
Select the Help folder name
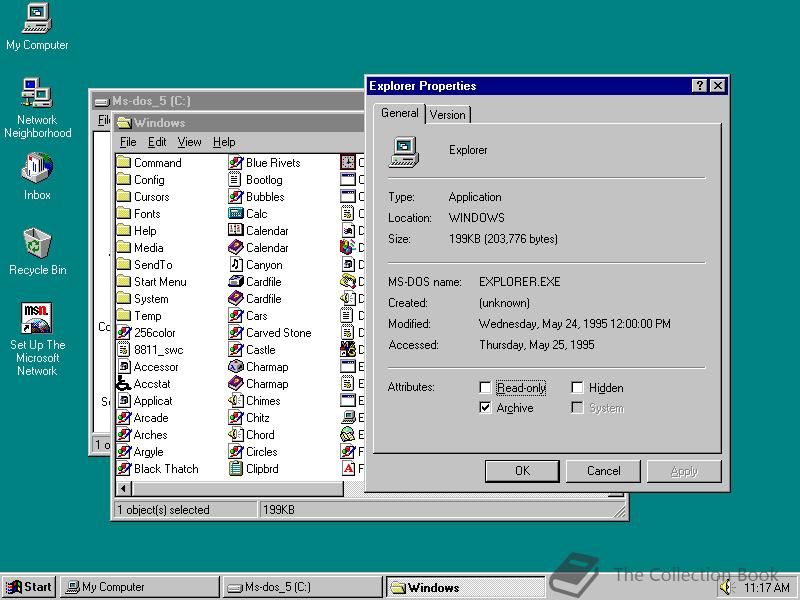(x=145, y=231)
